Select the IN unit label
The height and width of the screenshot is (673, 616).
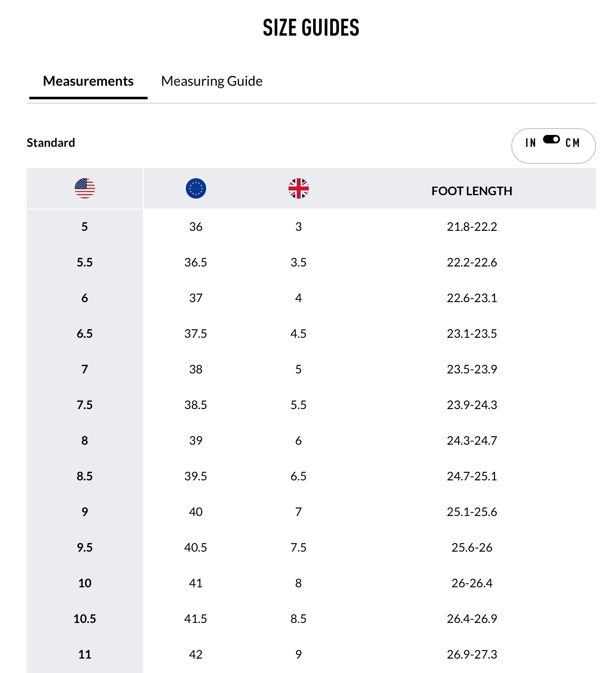point(530,143)
